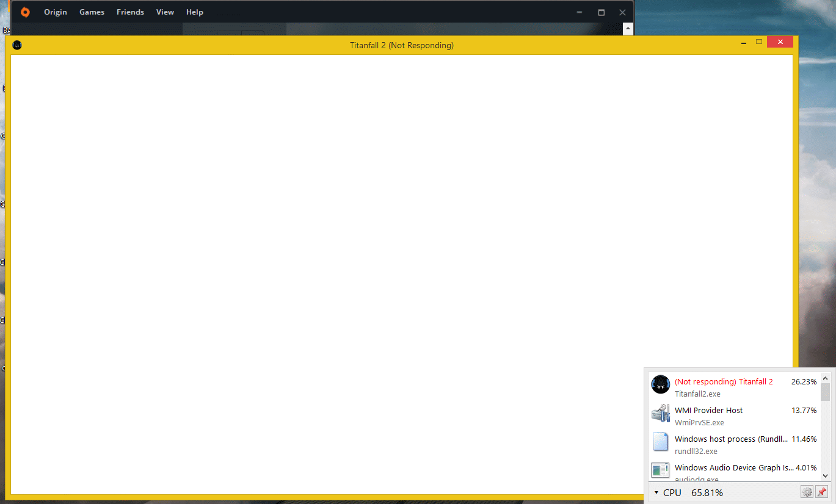Select the Windows host process (Rundll) entry
This screenshot has width=836, height=504.
tap(731, 439)
